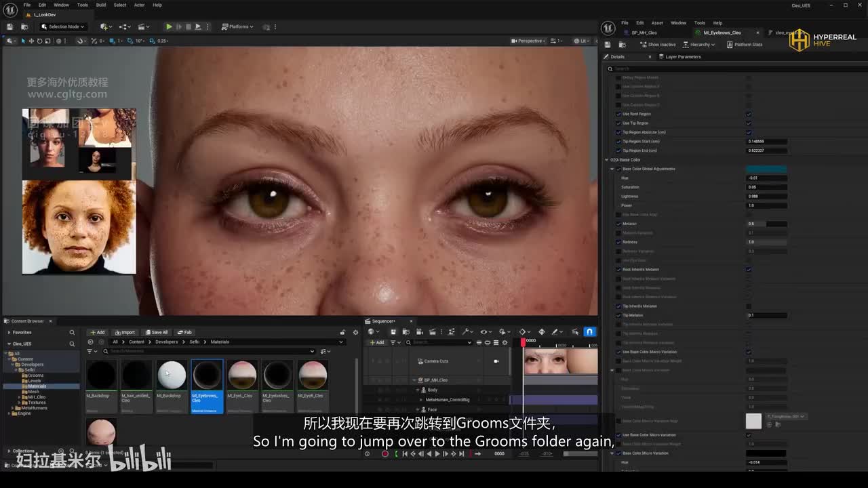Click the Sequencer save icon

393,332
